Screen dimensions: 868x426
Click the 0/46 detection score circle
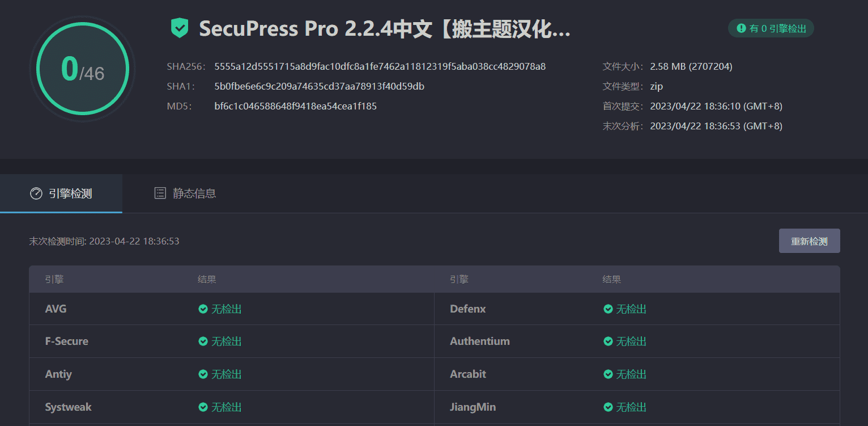click(x=83, y=69)
